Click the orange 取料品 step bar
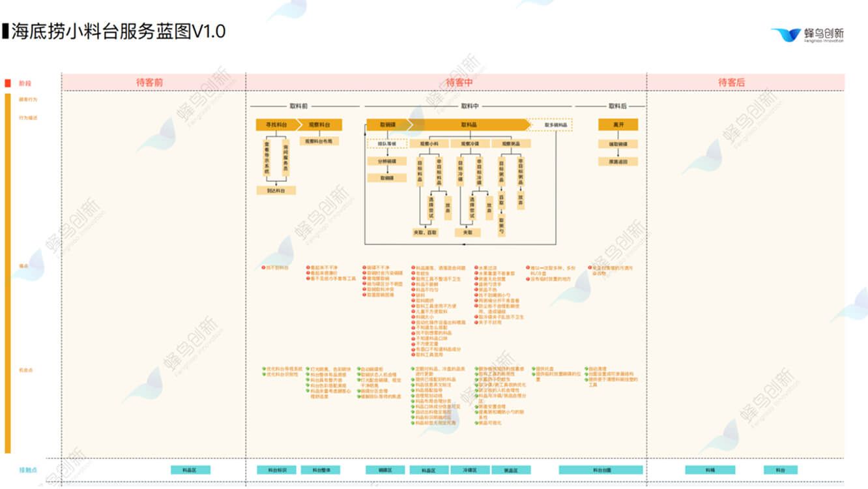The height and width of the screenshot is (489, 868). (x=469, y=125)
